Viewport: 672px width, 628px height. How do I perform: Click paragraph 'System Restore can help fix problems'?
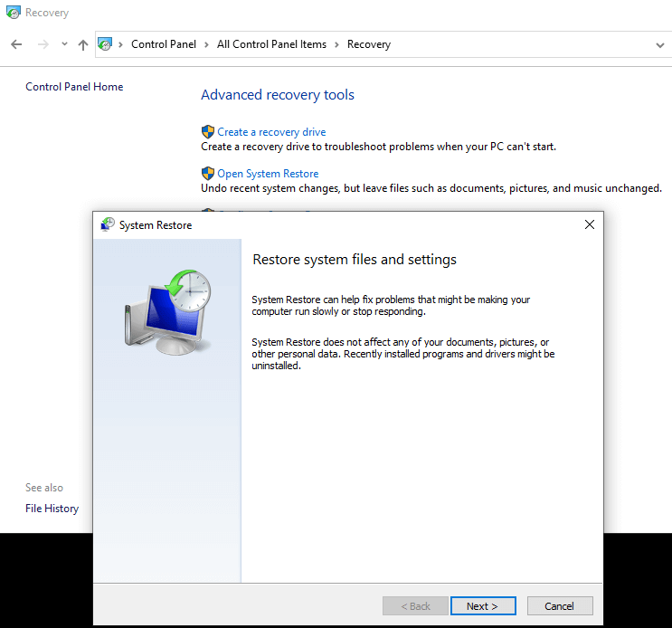(391, 305)
